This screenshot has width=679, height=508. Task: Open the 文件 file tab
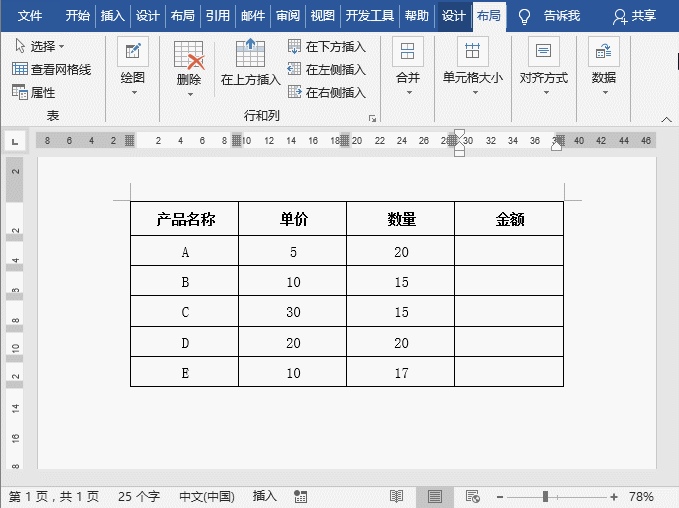click(x=30, y=16)
